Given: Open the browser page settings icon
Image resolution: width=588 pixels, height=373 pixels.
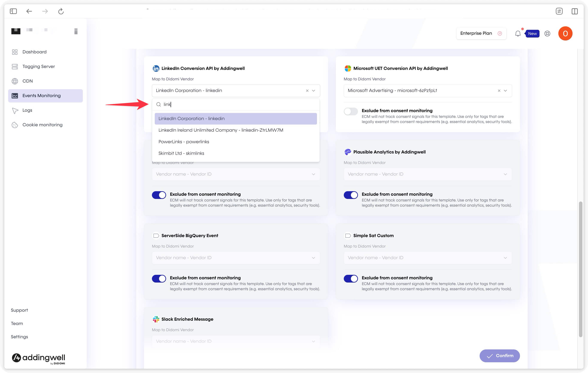Looking at the screenshot, I should [559, 11].
